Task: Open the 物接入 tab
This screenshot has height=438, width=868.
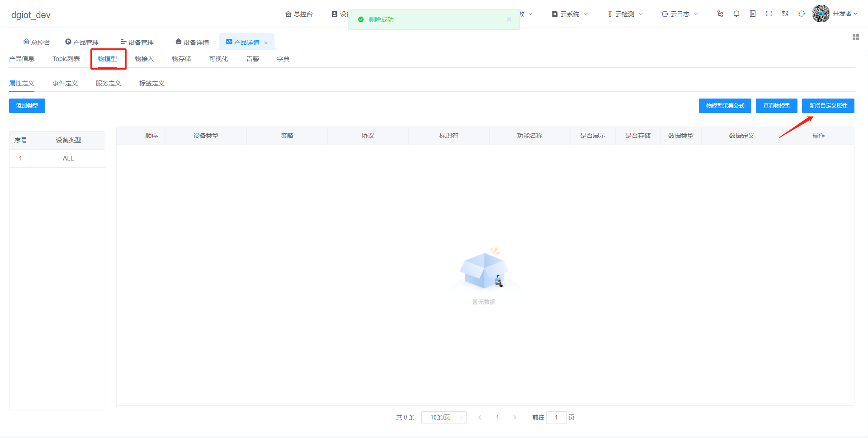Action: [144, 59]
